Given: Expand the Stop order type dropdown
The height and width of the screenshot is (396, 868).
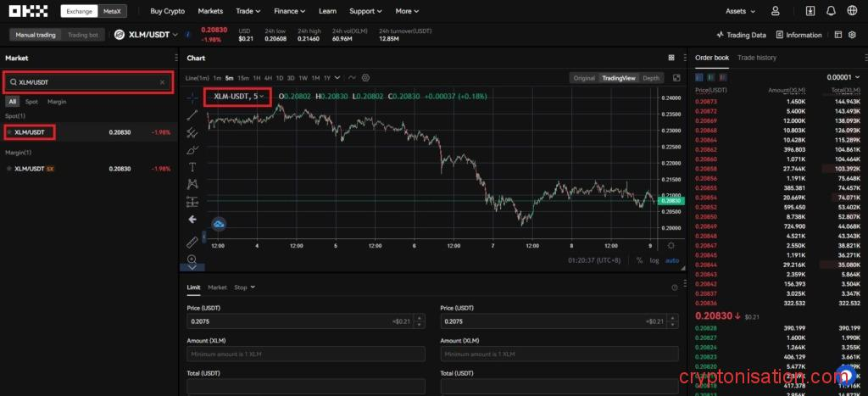Looking at the screenshot, I should (x=244, y=287).
